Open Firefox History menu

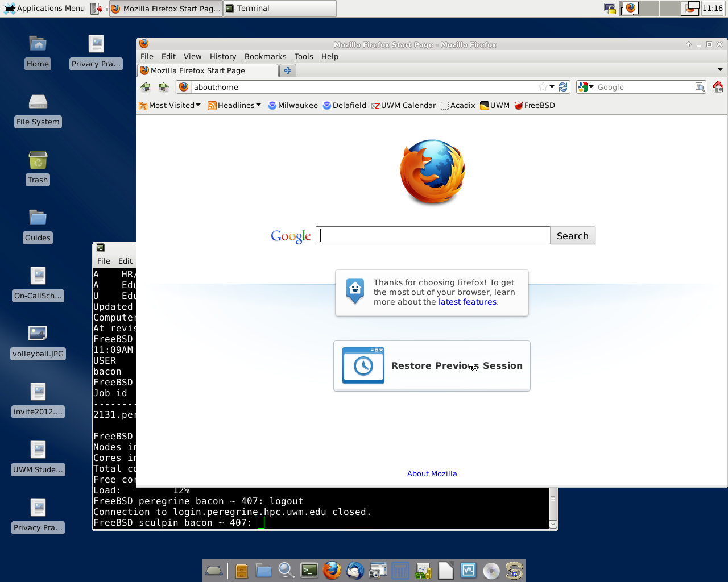pos(223,56)
